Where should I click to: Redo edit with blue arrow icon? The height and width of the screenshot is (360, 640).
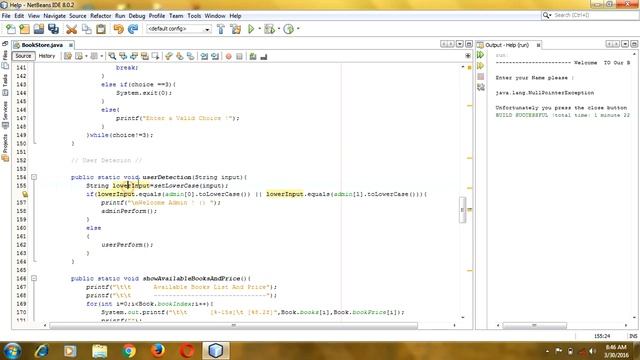pyautogui.click(x=133, y=29)
